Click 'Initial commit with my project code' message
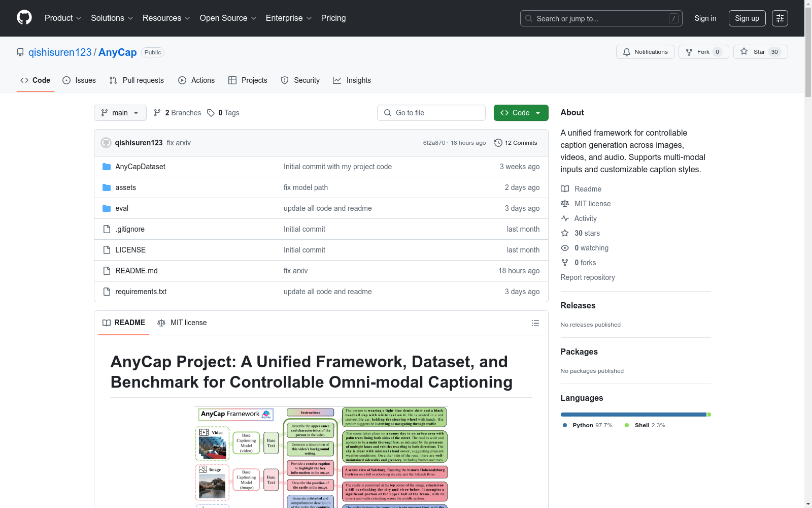 pos(337,167)
